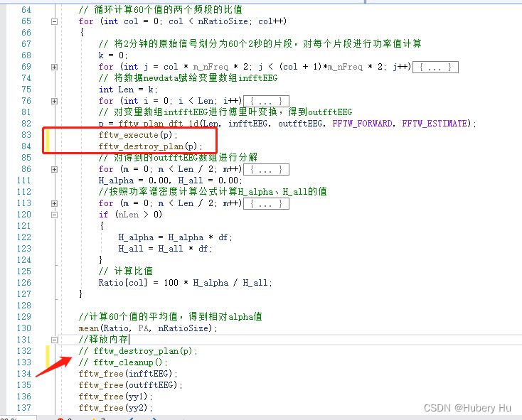Click H_alpha = 0.00, H_all = 0.00; line
This screenshot has height=420, width=522.
(171, 181)
